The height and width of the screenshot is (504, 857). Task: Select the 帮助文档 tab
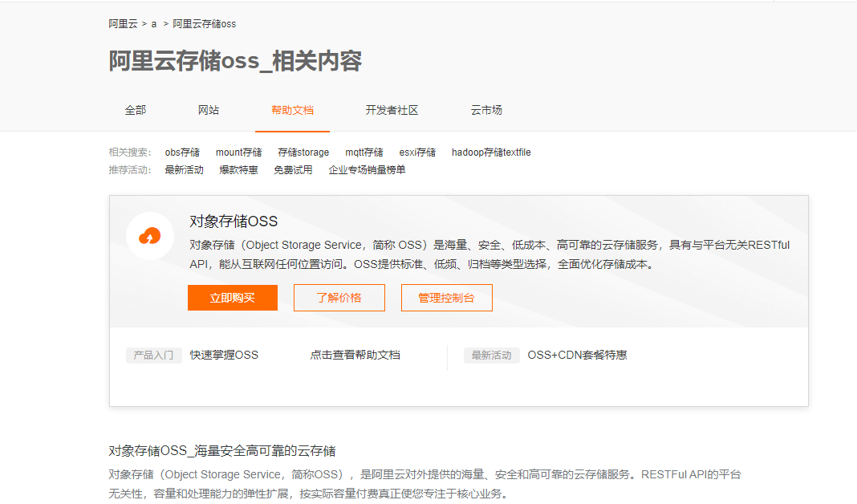tap(292, 110)
